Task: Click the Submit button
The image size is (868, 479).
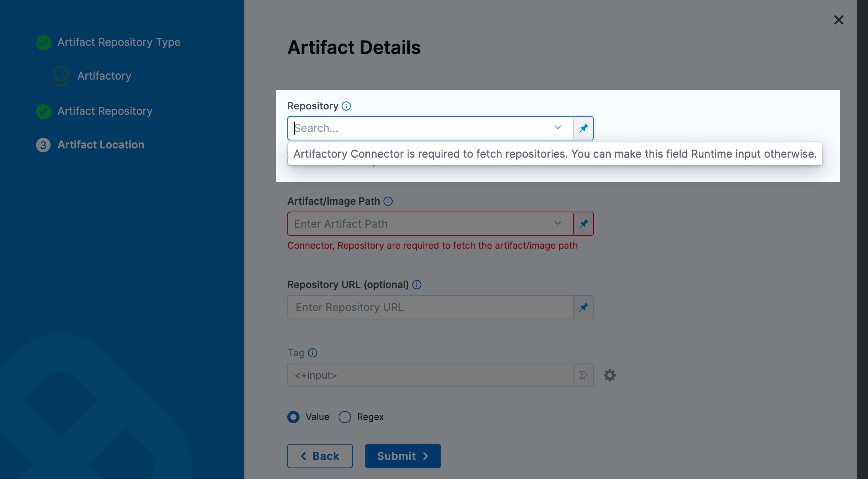Action: 403,456
